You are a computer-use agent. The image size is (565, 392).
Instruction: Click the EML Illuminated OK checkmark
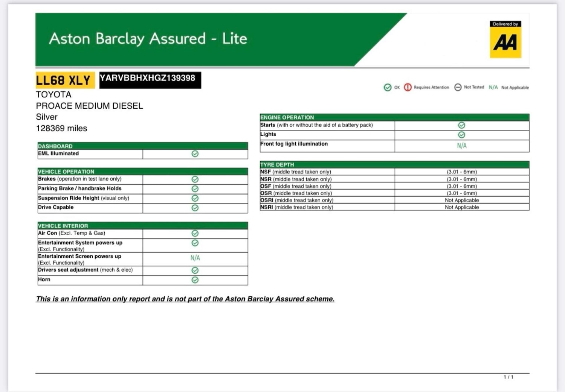(195, 154)
